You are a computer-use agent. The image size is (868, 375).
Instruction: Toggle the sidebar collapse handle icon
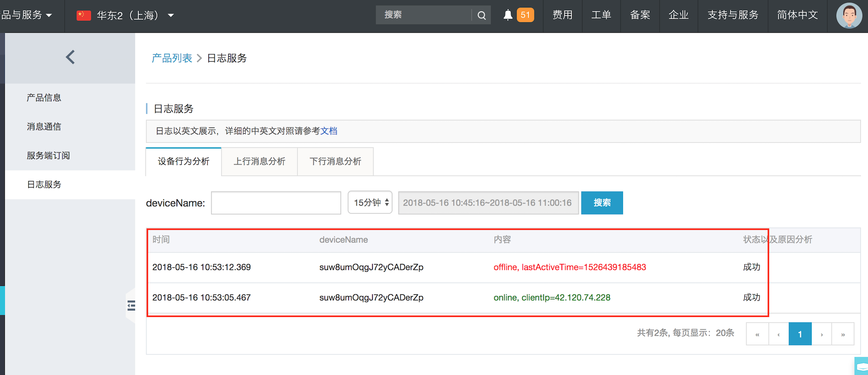coord(131,305)
